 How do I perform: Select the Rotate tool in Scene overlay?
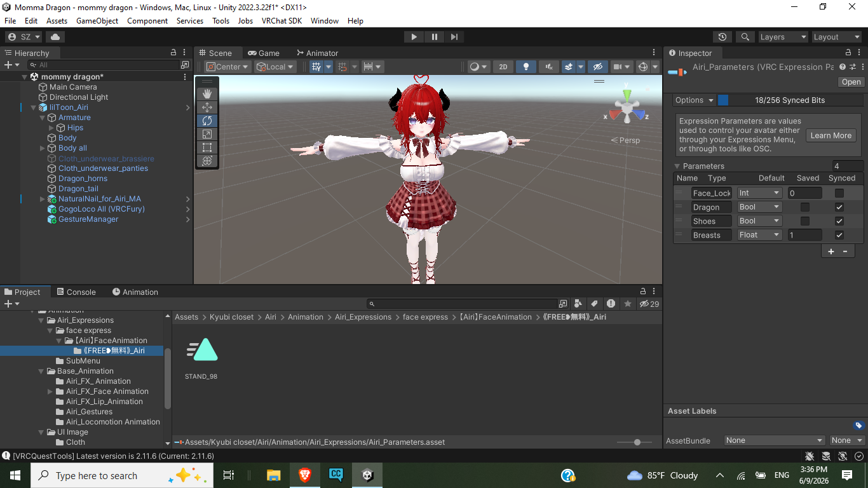pyautogui.click(x=207, y=121)
